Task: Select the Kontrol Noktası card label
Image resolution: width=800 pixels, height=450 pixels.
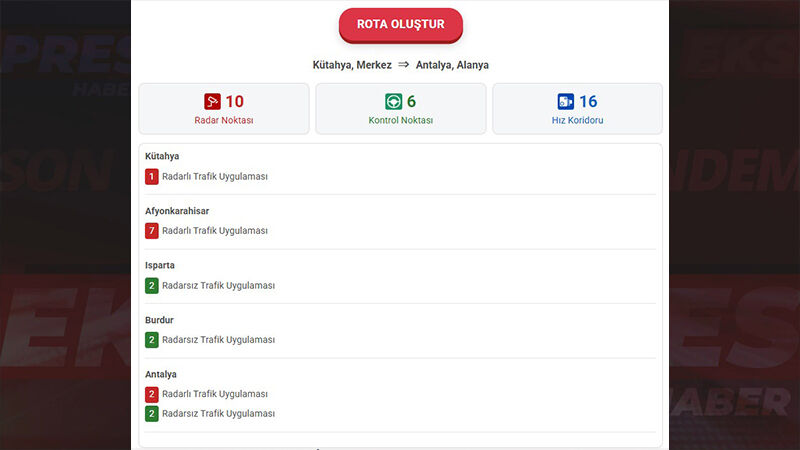Action: [x=401, y=120]
